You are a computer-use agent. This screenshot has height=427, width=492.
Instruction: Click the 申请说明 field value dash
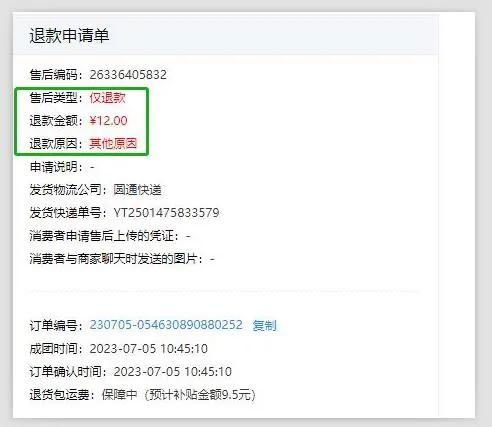click(x=92, y=167)
